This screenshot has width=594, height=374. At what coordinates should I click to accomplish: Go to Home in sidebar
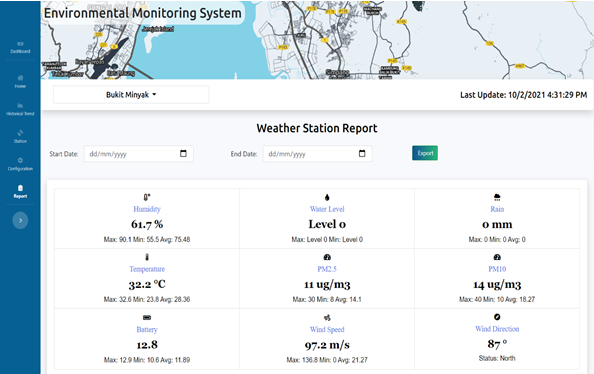20,78
